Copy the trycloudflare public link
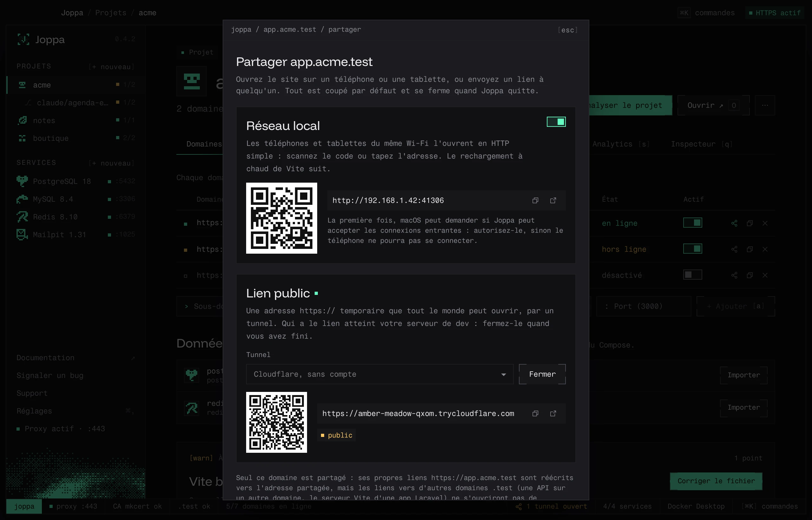Screen dimensions: 812x520 [535, 414]
